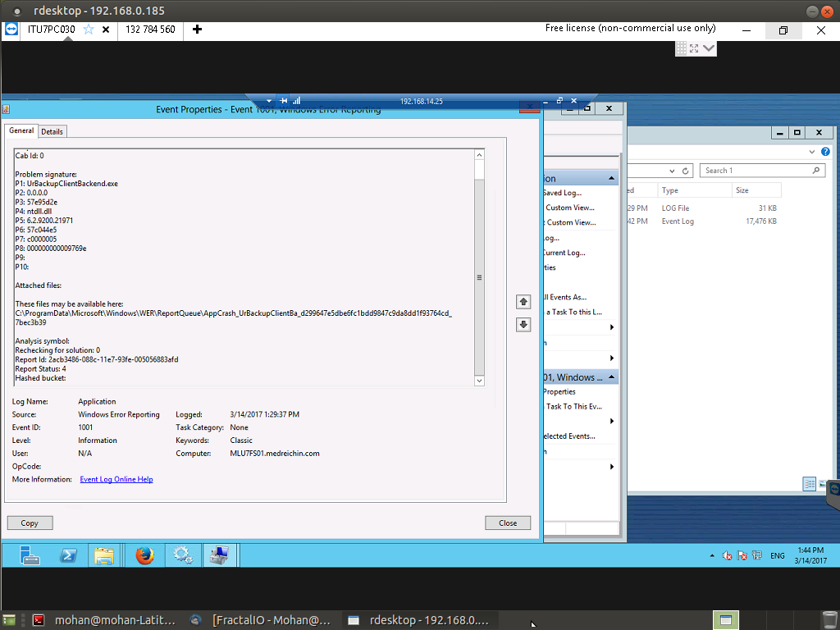
Task: Unmute the speaker icon in the system tray
Action: point(726,555)
